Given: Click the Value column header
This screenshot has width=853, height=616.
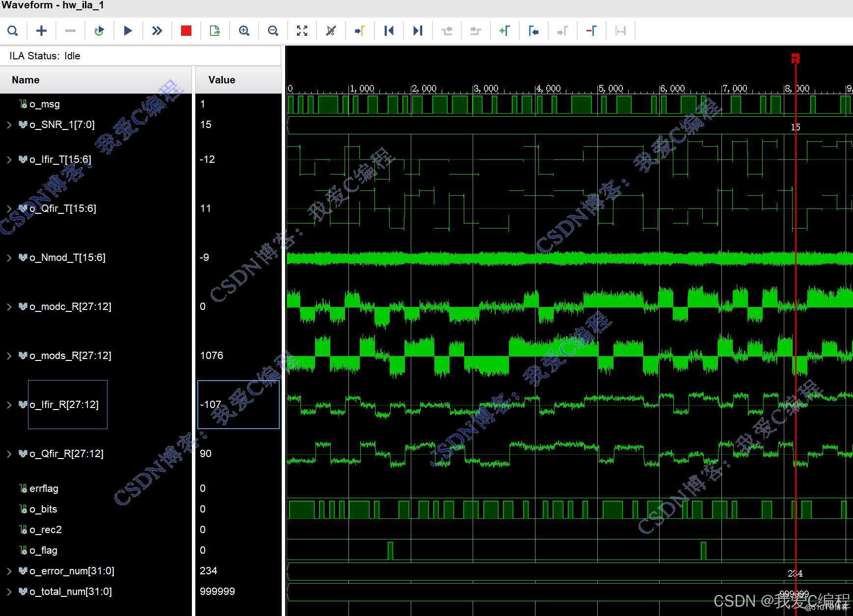Looking at the screenshot, I should (x=222, y=80).
